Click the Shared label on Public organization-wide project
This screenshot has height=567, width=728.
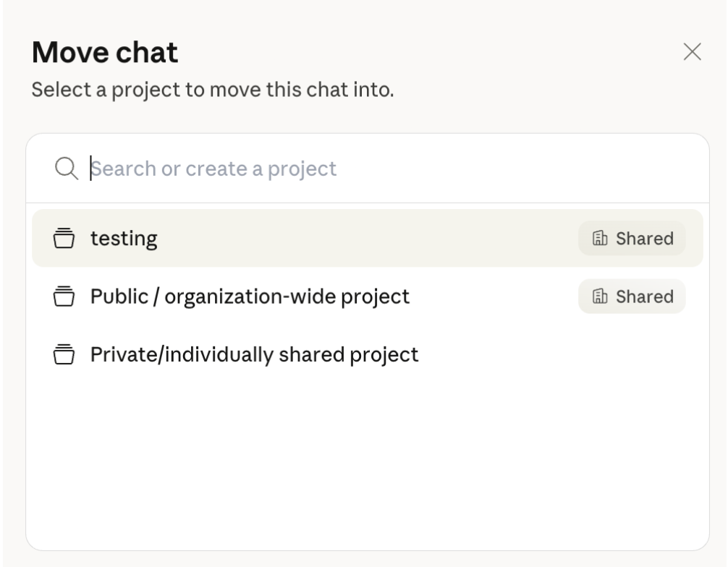tap(632, 296)
